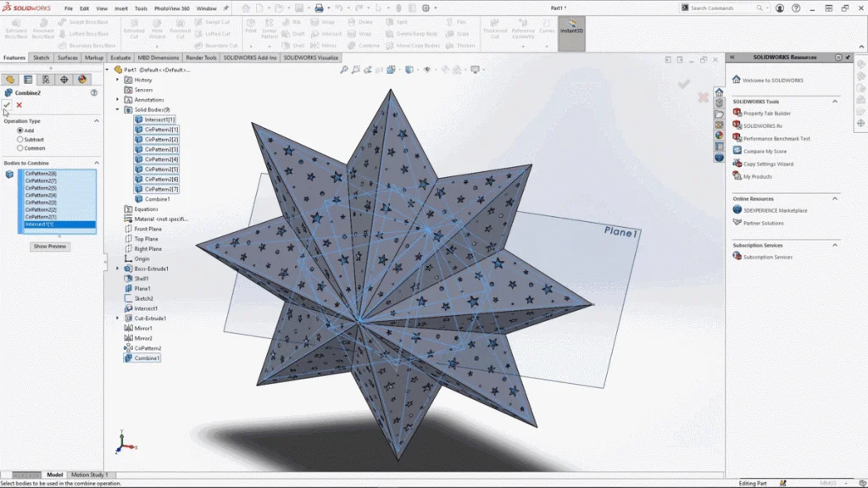The width and height of the screenshot is (868, 488).
Task: Pin the SOLIDWORKS Resources task pane
Action: (848, 58)
